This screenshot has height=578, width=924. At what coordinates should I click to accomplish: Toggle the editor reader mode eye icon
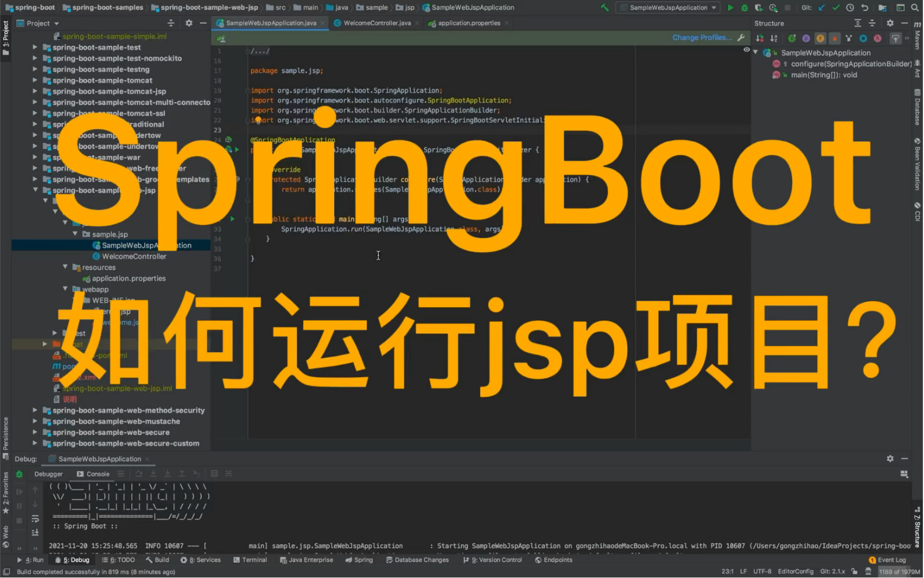[x=747, y=50]
